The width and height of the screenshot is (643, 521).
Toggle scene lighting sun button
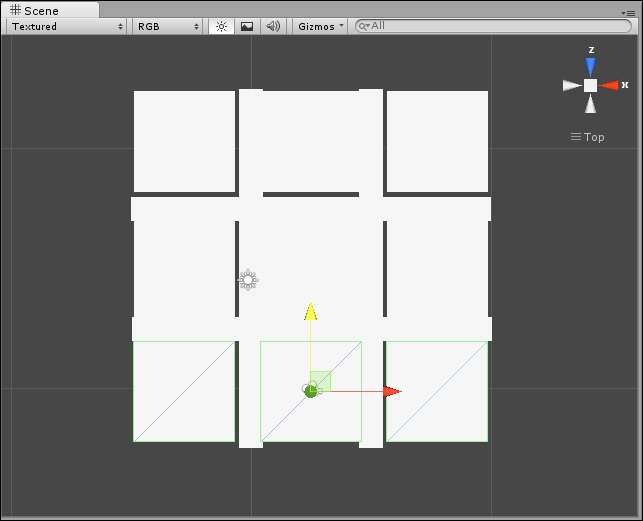tap(221, 27)
